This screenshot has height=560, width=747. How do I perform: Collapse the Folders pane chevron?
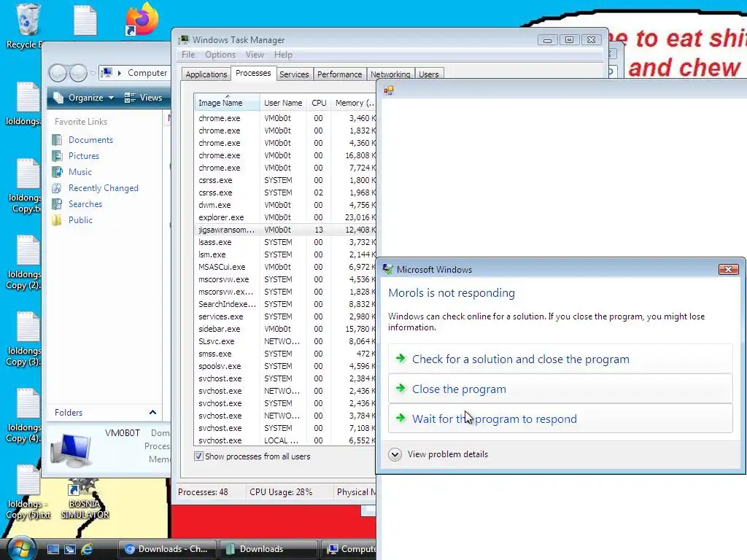pyautogui.click(x=152, y=413)
